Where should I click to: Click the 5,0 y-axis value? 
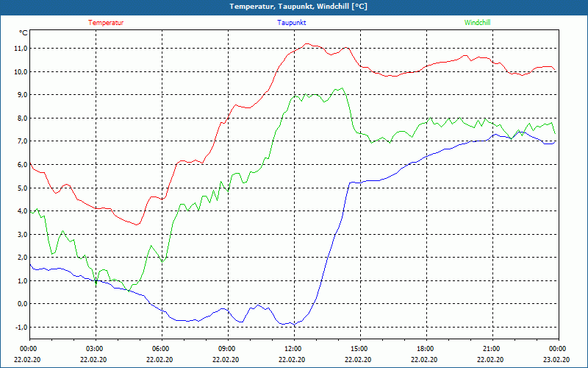(x=22, y=188)
